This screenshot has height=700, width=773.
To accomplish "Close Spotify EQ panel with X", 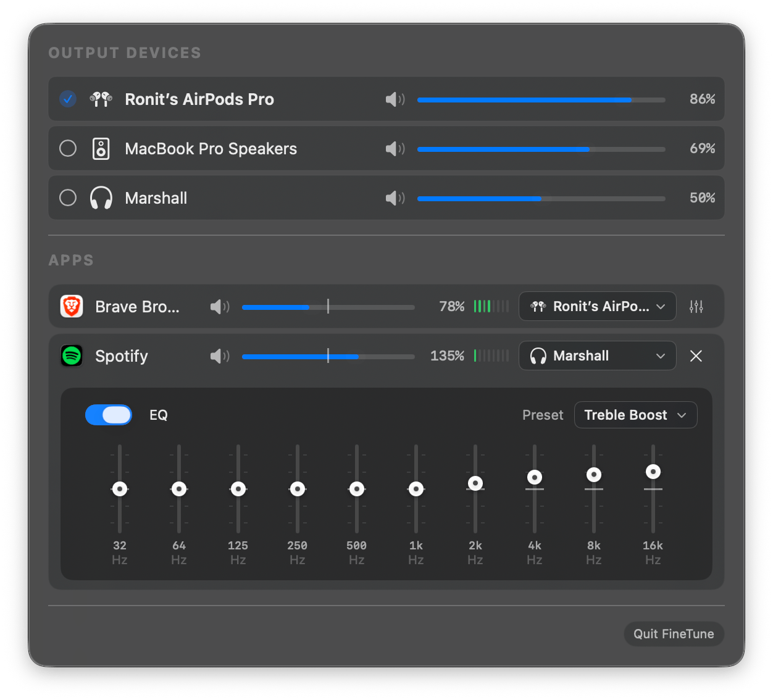I will (696, 356).
